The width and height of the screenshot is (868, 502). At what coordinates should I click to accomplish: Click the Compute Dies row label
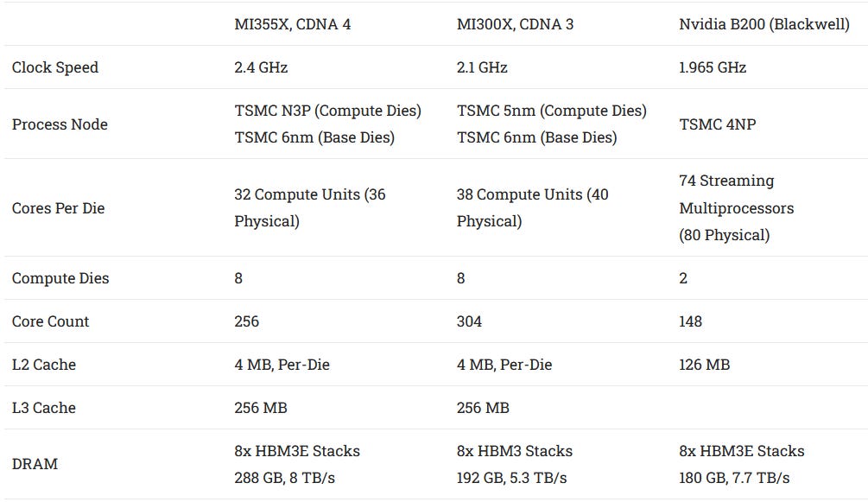coord(60,278)
